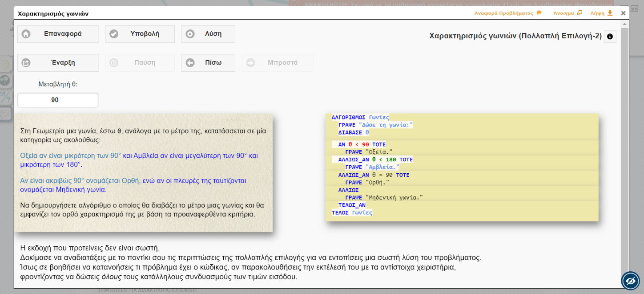The height and width of the screenshot is (294, 644).
Task: Click the left arrow icon on Πίσω
Action: 190,63
